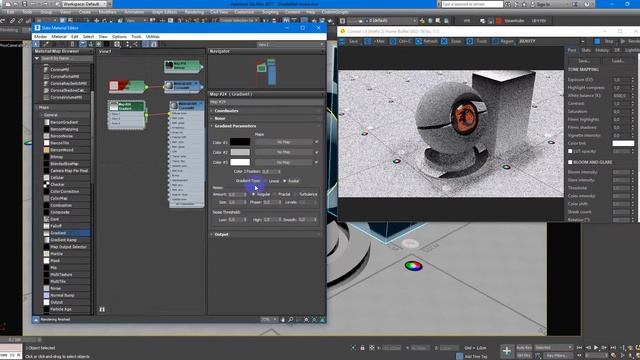Click Erase in Corona frame buffer toolbar
The height and width of the screenshot is (360, 640).
click(x=451, y=41)
